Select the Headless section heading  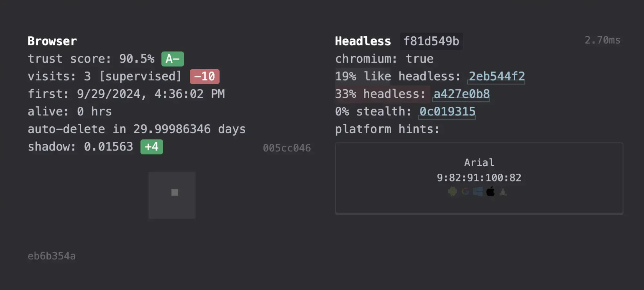click(x=363, y=41)
